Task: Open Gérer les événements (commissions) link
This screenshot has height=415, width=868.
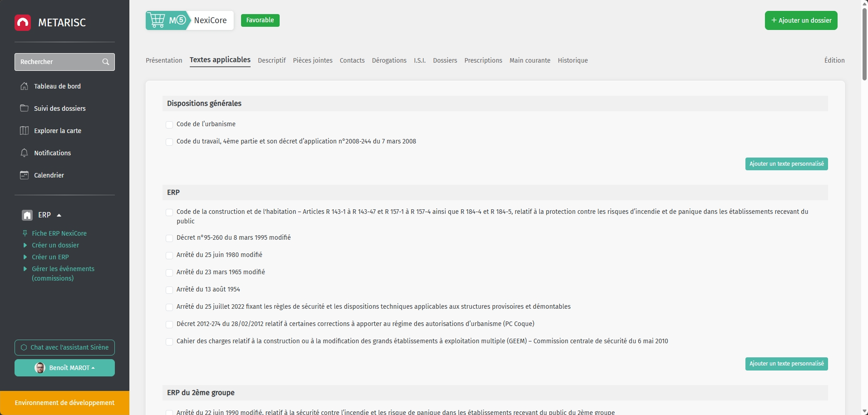Action: [x=63, y=273]
